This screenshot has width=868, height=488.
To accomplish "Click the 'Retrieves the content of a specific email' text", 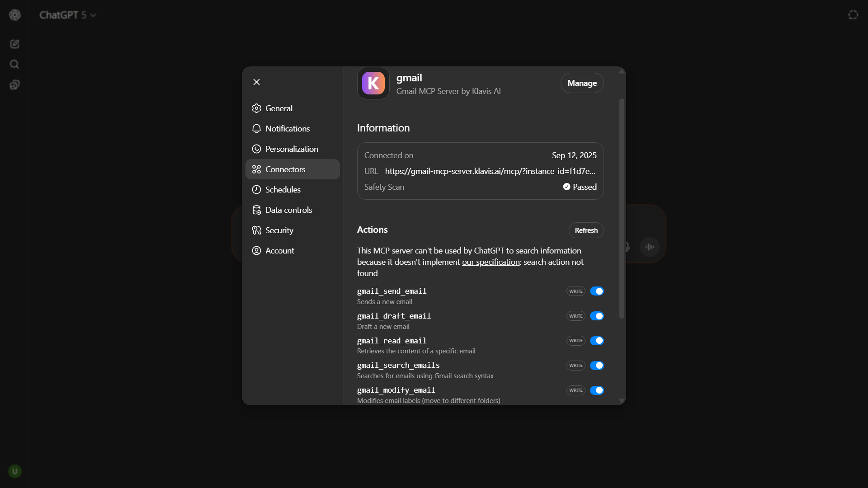I will [x=416, y=351].
